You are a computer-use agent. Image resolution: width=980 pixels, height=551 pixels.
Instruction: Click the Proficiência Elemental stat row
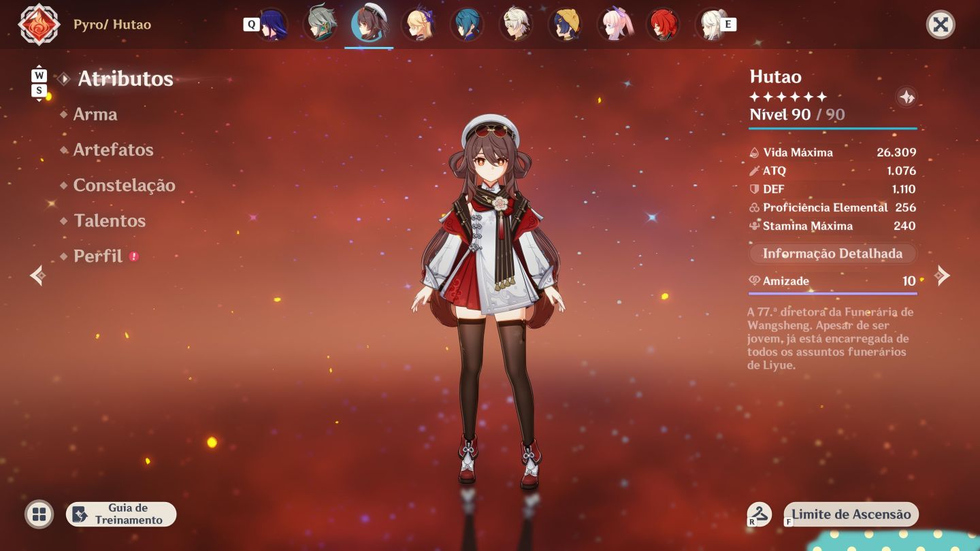832,207
